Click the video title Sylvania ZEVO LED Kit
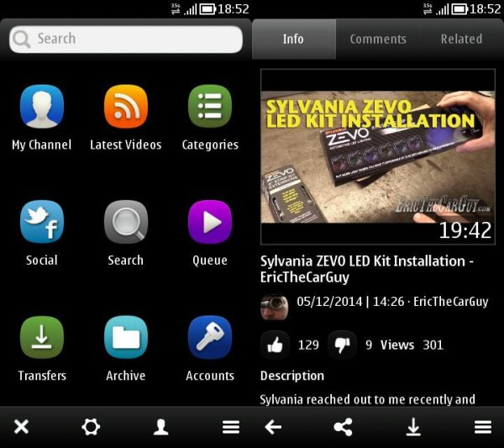The image size is (504, 448). [366, 269]
